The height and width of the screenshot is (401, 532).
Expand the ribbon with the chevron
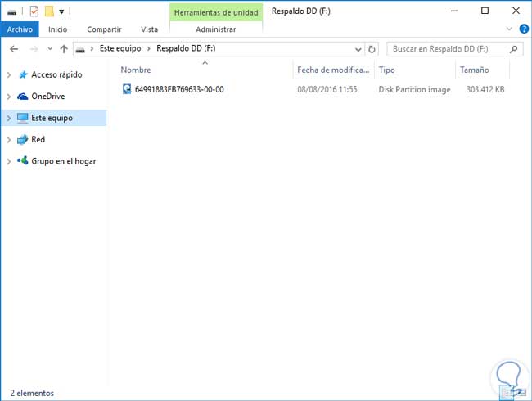pyautogui.click(x=509, y=29)
